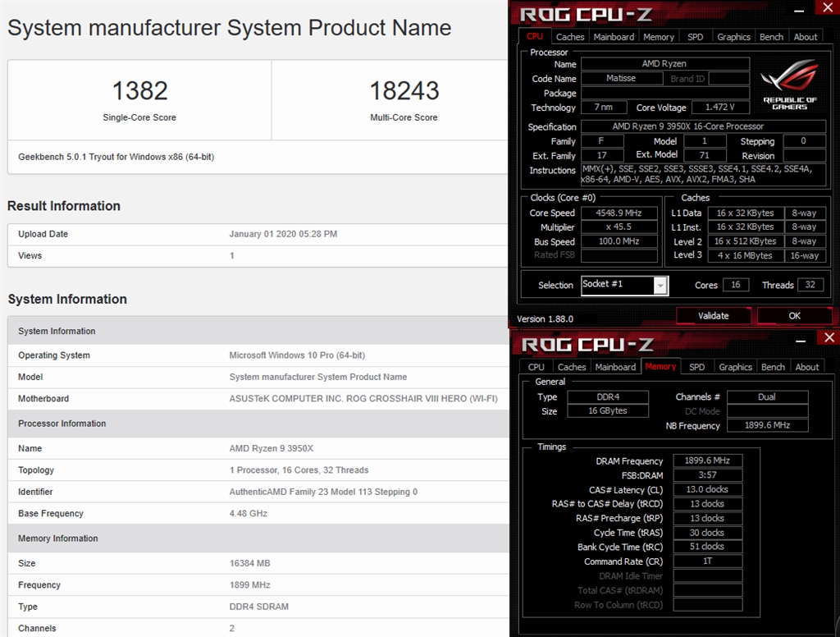This screenshot has width=840, height=637.
Task: Click the OK button in CPU-Z
Action: pos(794,316)
